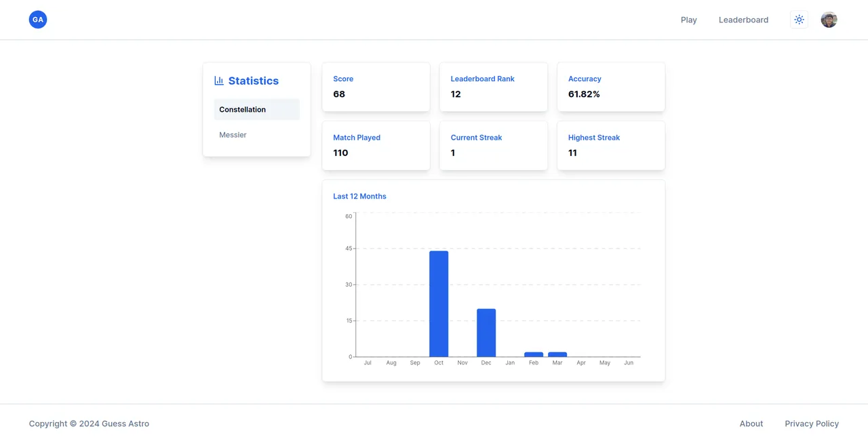This screenshot has height=437, width=868.
Task: Click the Highest Streak card
Action: point(610,146)
